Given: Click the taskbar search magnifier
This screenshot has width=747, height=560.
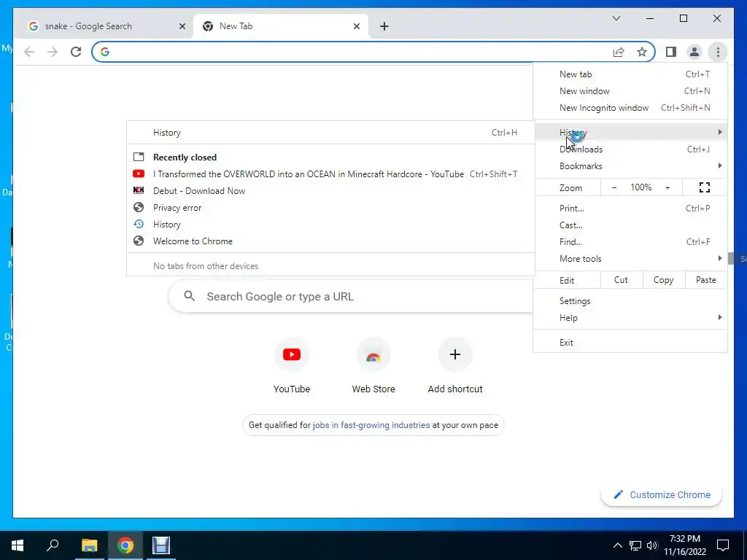Looking at the screenshot, I should (53, 545).
